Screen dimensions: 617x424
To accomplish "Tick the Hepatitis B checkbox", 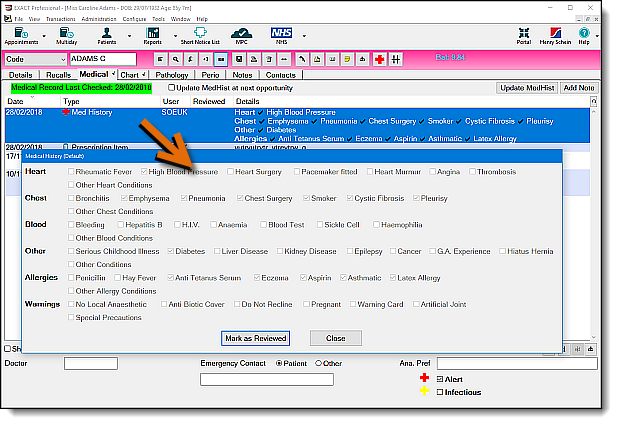I will [120, 224].
